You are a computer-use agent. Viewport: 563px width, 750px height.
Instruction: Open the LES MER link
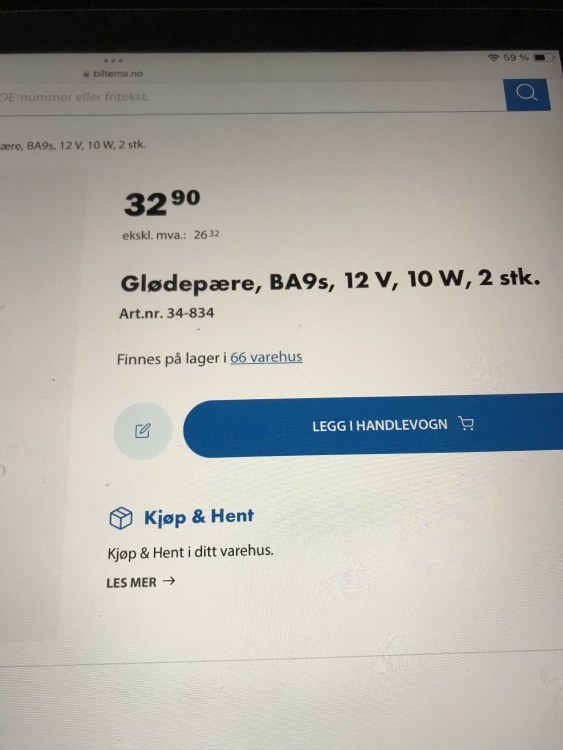pos(141,582)
